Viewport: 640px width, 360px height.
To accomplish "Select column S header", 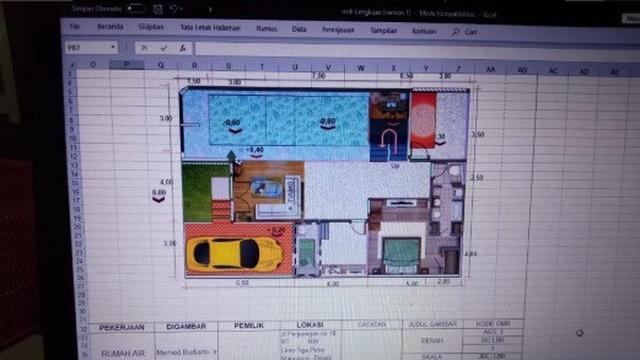I will [228, 66].
